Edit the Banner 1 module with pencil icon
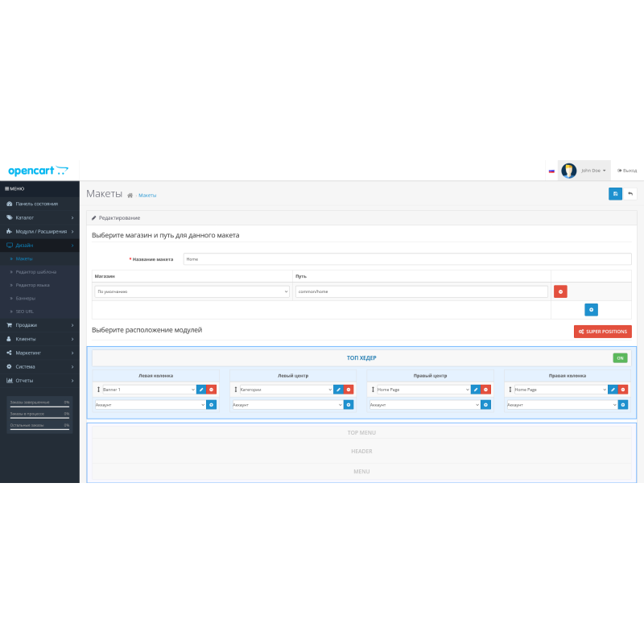644x644 pixels. [x=201, y=390]
